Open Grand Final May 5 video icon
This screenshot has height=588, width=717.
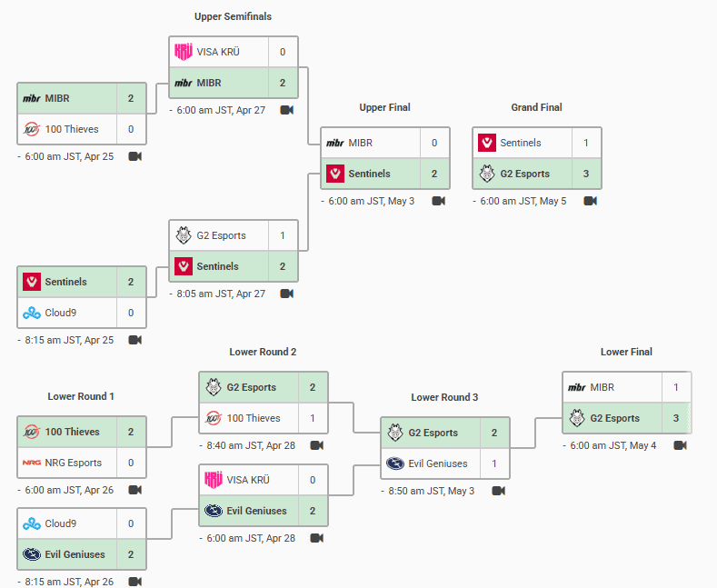tap(591, 201)
